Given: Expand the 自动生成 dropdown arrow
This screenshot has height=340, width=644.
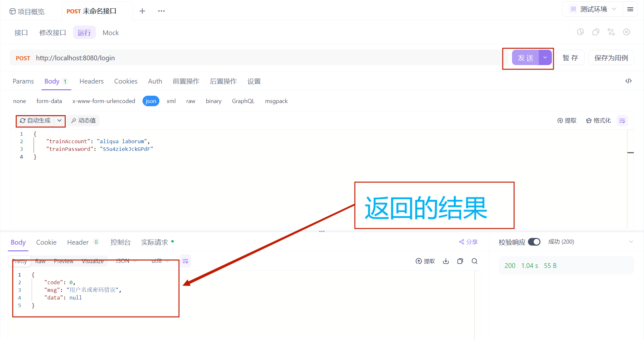Looking at the screenshot, I should (59, 121).
